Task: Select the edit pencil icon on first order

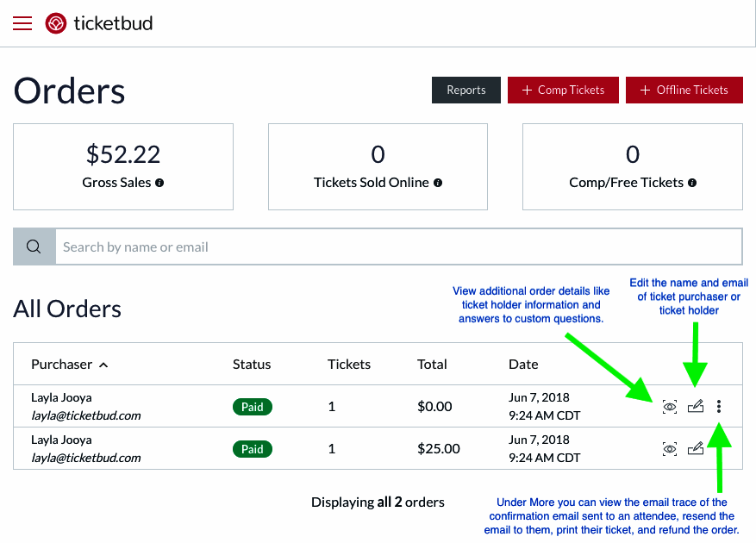Action: click(696, 406)
